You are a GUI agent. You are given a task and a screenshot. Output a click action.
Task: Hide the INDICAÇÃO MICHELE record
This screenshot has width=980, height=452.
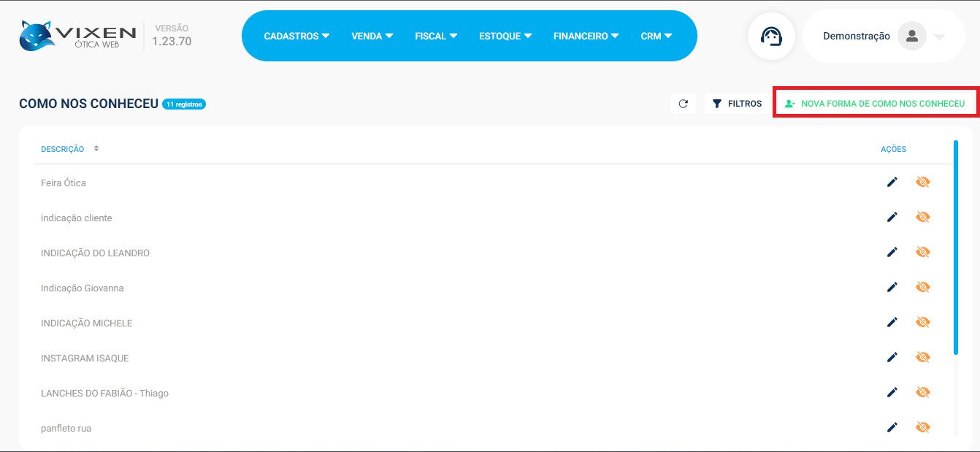point(922,322)
